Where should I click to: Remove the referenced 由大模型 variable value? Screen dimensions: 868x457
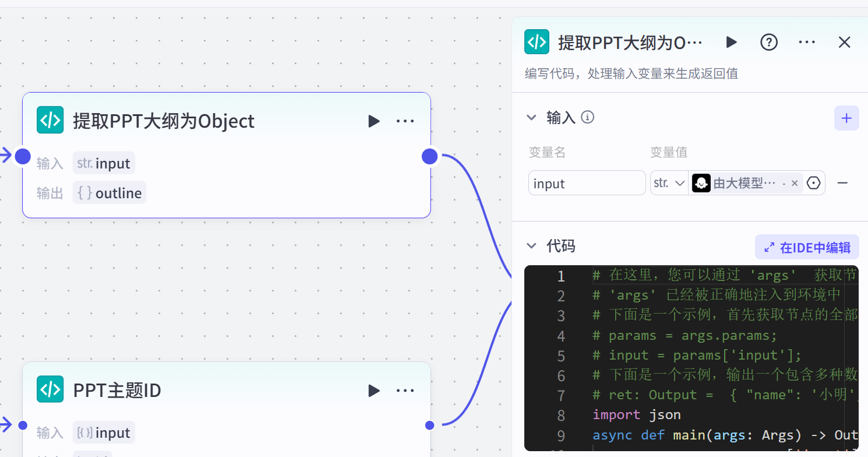tap(795, 183)
